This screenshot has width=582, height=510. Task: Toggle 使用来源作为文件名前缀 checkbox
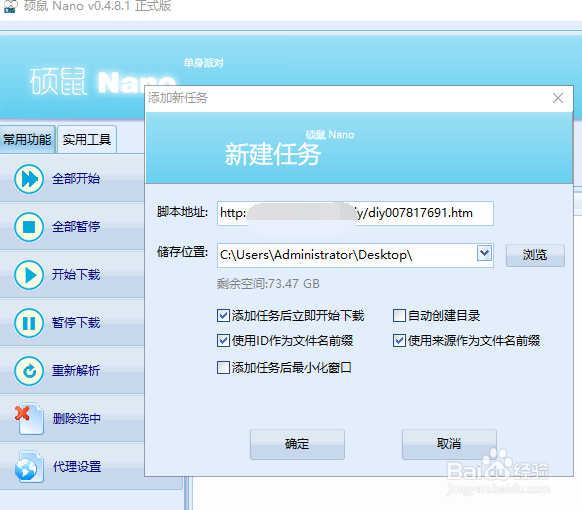click(x=399, y=341)
